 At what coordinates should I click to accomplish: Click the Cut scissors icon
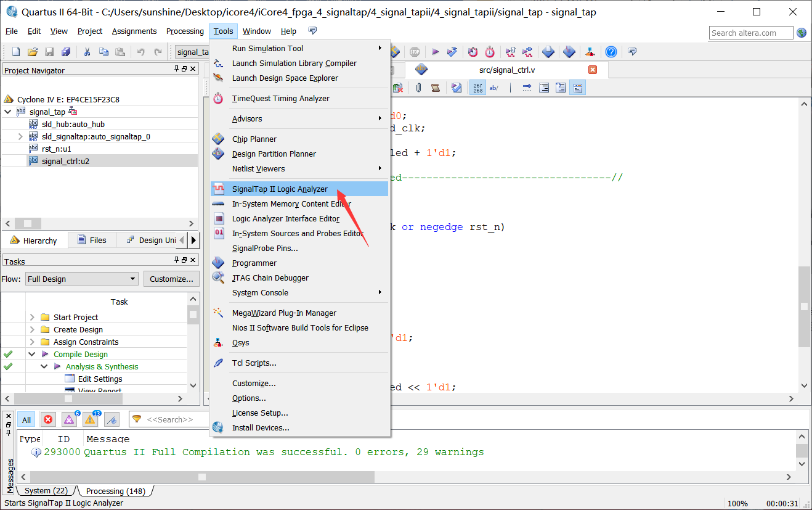pos(87,52)
